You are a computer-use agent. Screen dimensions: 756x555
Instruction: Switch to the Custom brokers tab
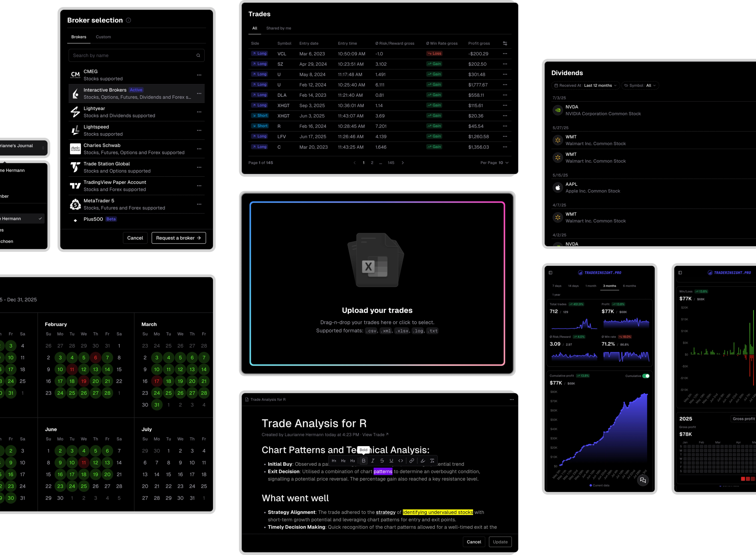tap(103, 37)
